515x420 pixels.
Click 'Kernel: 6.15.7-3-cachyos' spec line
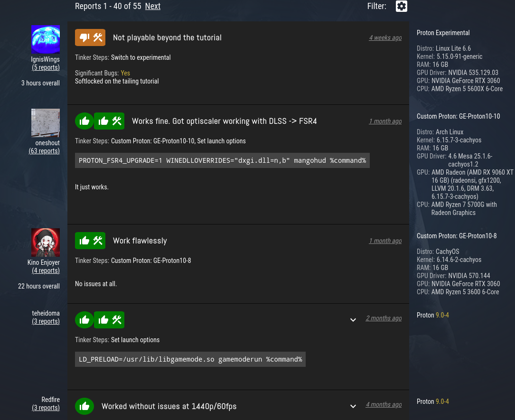449,140
